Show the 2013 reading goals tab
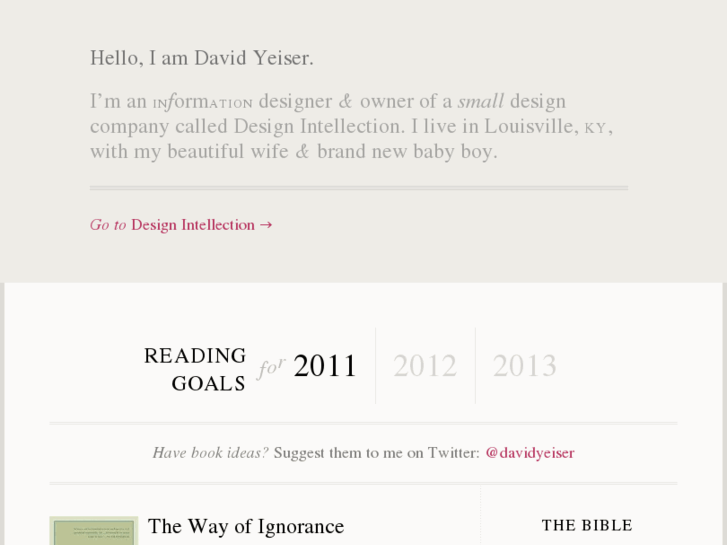Viewport: 727px width, 545px height. pos(524,366)
